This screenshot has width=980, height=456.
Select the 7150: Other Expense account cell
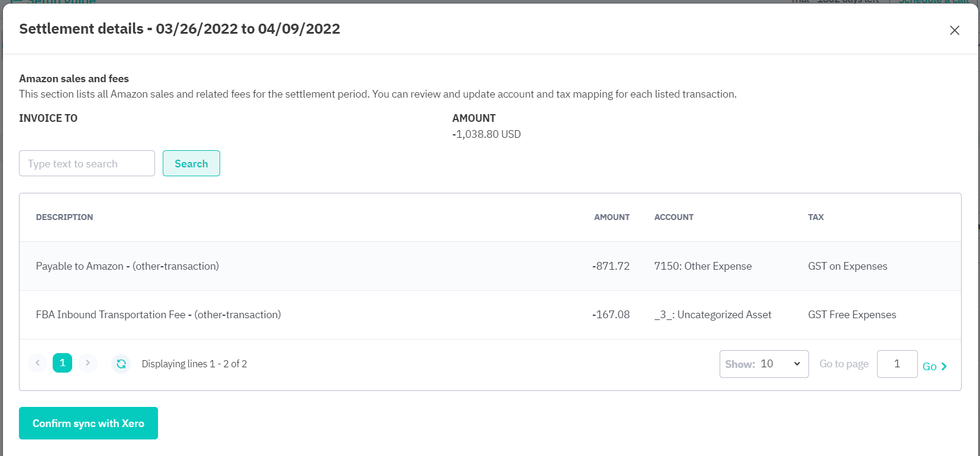click(x=702, y=266)
